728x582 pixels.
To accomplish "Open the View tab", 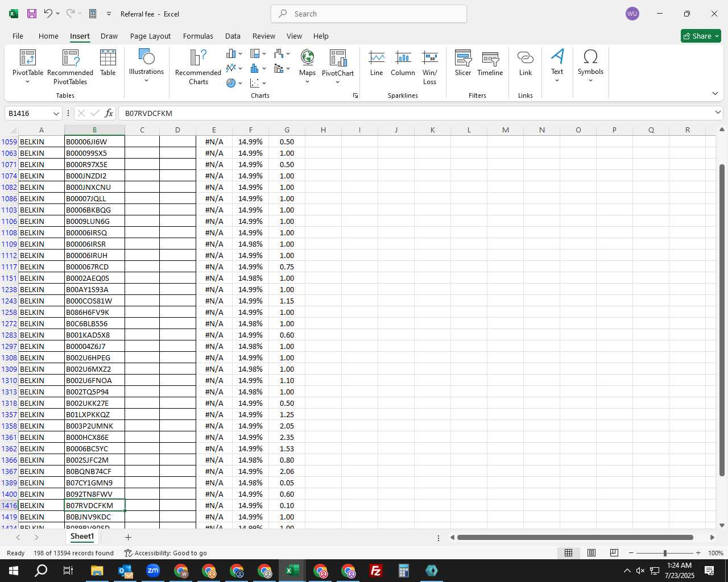I will pos(294,36).
